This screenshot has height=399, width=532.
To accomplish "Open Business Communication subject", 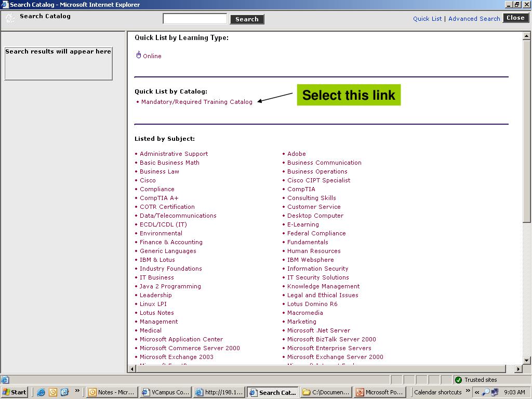I will pyautogui.click(x=324, y=163).
